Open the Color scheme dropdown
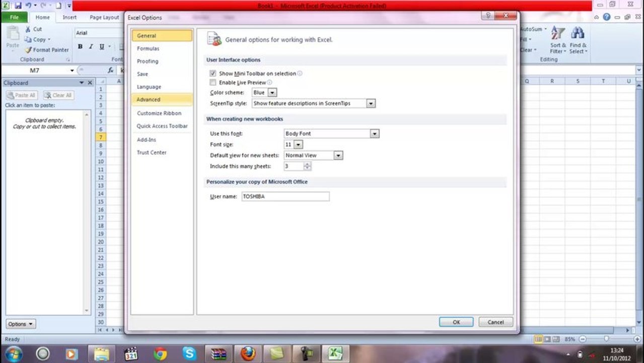Viewport: 644px width, 363px height. tap(272, 93)
